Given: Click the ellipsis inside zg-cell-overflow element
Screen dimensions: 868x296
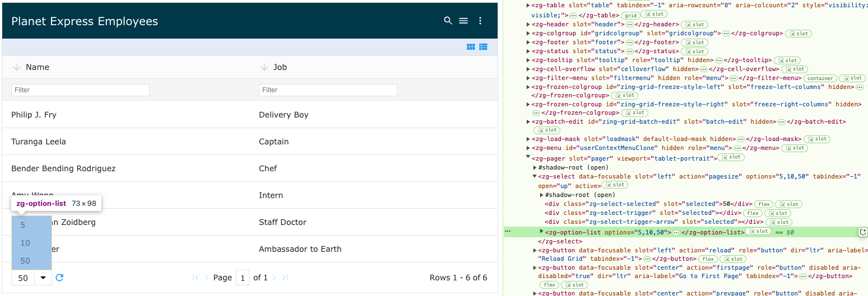Looking at the screenshot, I should click(704, 69).
